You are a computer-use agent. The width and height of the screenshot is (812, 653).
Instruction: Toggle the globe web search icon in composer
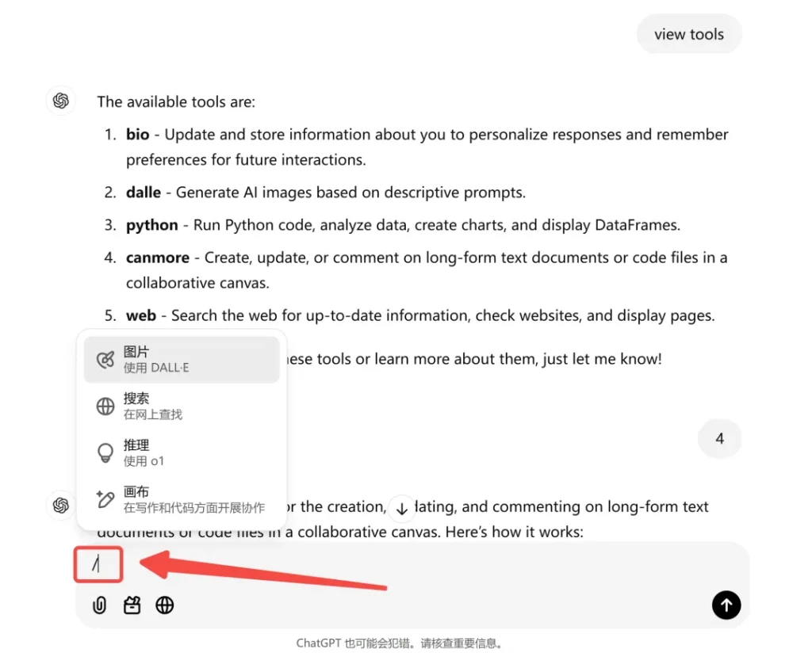point(165,605)
